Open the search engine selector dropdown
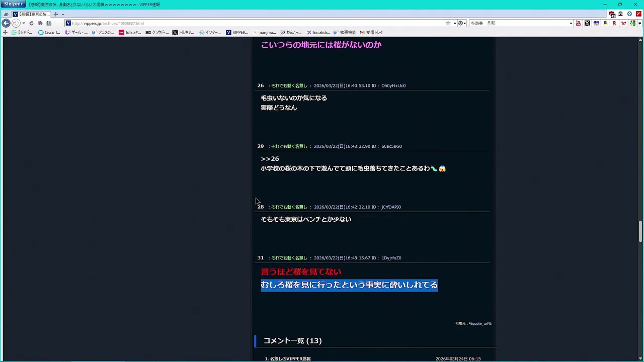 (462, 23)
